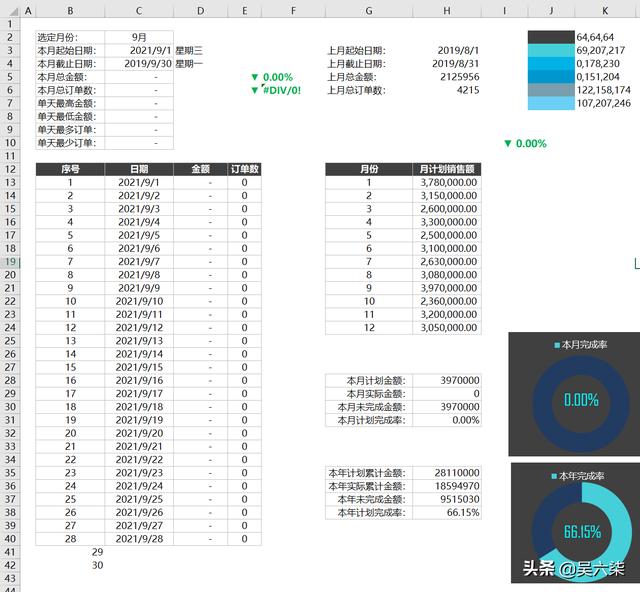
Task: Select the 66.15% donut chart center
Action: [582, 531]
